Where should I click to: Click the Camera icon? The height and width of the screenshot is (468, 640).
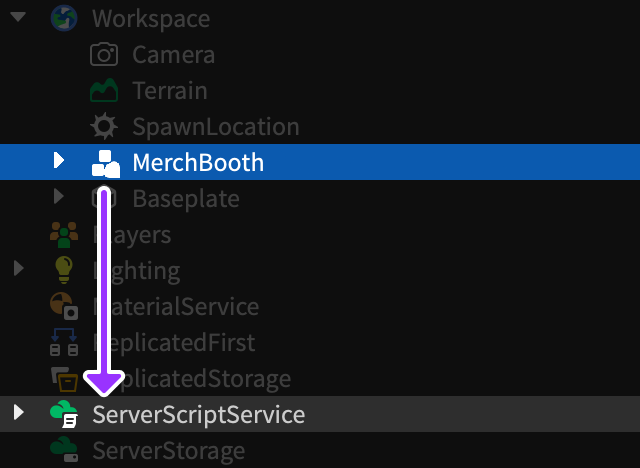(104, 54)
